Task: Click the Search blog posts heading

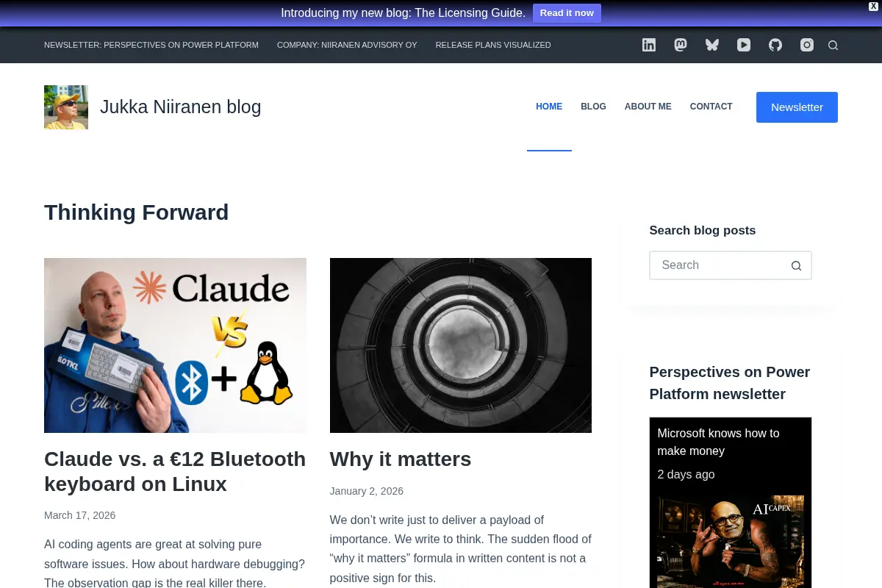Action: (703, 230)
